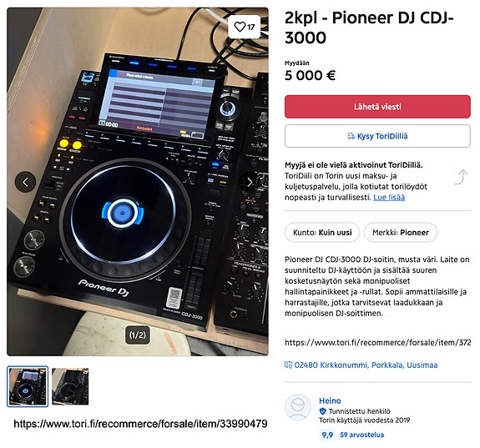This screenshot has height=448, width=480.
Task: Click the map location icon
Action: (x=288, y=365)
